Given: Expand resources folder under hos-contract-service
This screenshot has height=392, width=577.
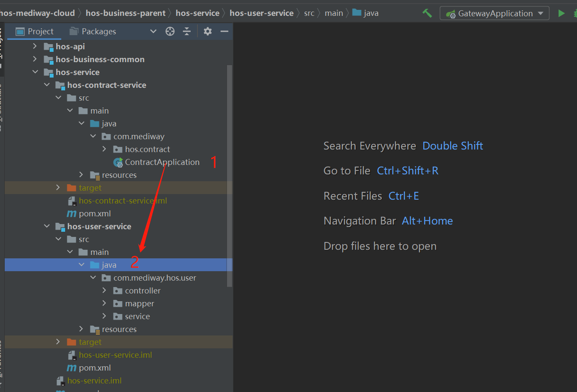Looking at the screenshot, I should [81, 175].
